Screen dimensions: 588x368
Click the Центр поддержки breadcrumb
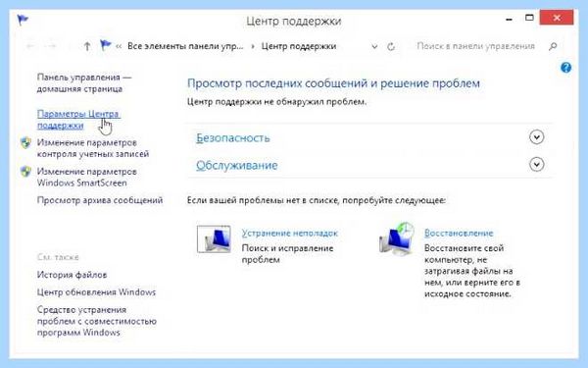pyautogui.click(x=299, y=46)
